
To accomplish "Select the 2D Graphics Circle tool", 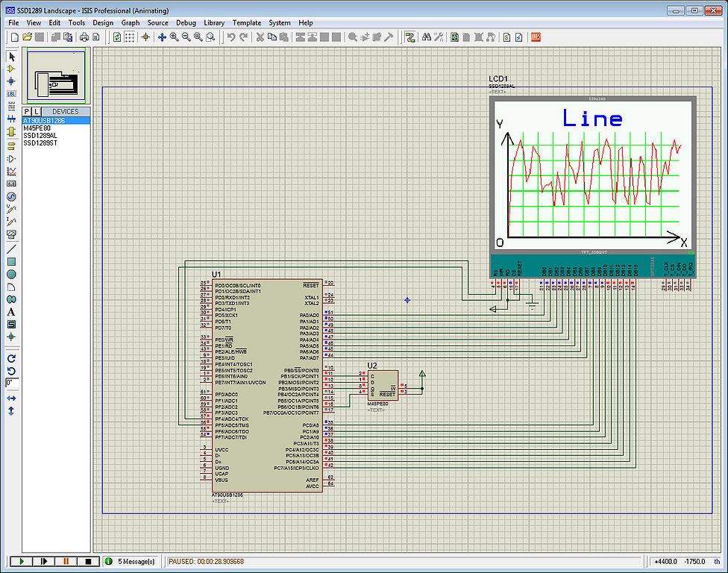I will [12, 275].
